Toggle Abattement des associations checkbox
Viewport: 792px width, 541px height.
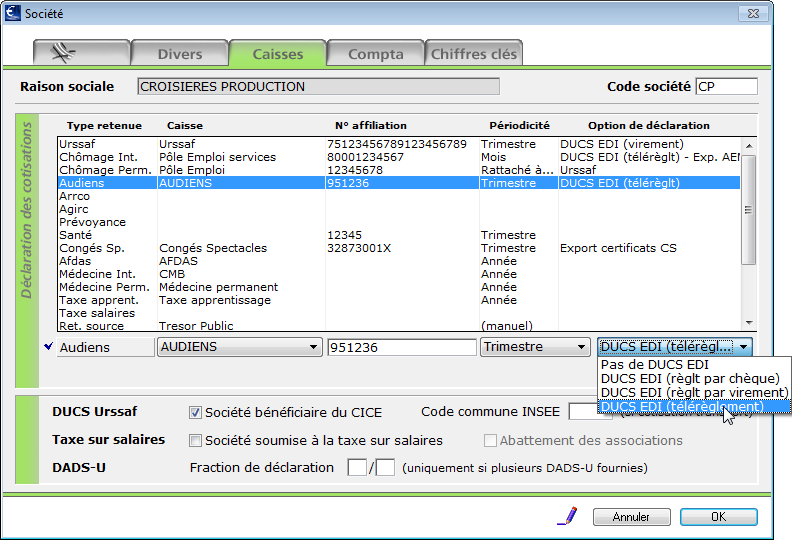[x=490, y=440]
